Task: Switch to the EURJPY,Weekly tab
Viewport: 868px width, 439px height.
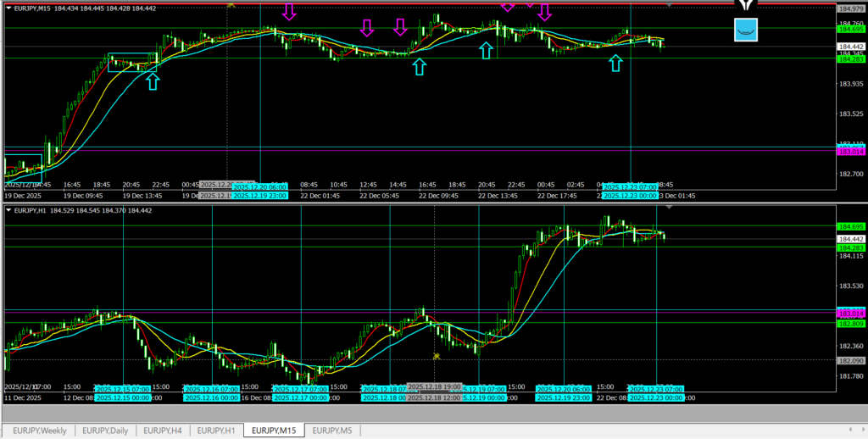Action: coord(38,431)
